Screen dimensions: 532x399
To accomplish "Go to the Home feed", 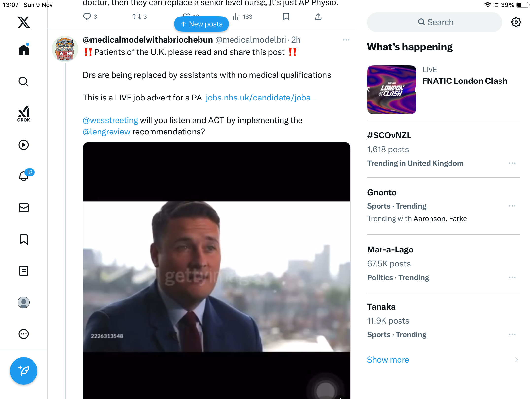I will (24, 50).
